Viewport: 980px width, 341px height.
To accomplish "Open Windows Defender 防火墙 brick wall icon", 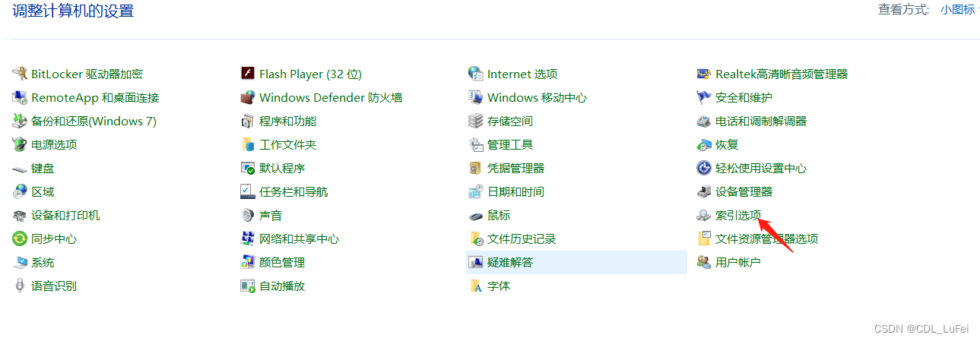I will point(247,97).
